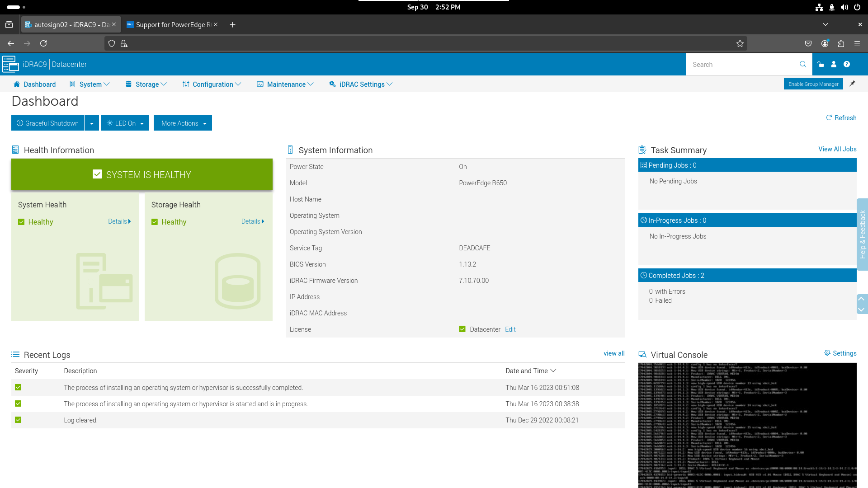The image size is (868, 488).
Task: Click the green check in SYSTEM IS HEALTHY banner
Action: (x=97, y=174)
